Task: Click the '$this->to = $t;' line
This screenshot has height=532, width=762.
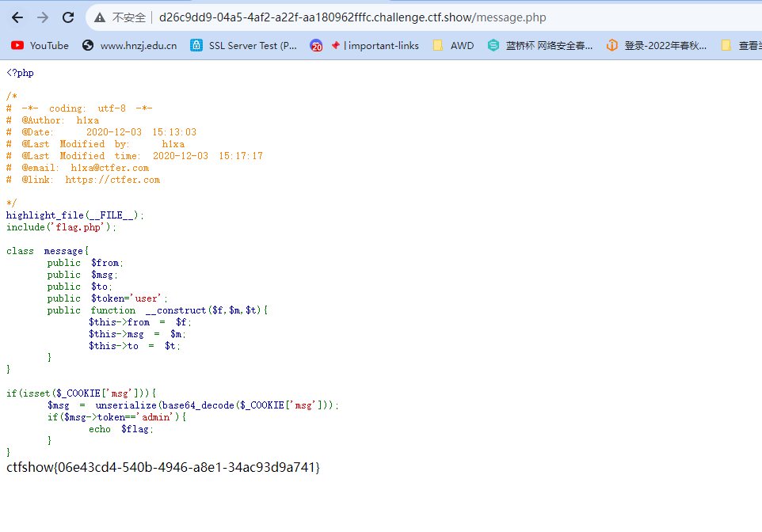Action: pyautogui.click(x=134, y=346)
